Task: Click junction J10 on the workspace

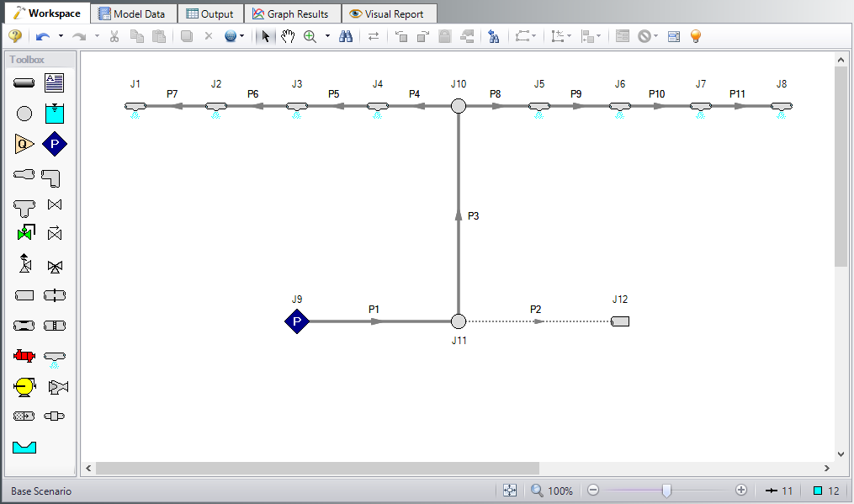Action: click(458, 106)
